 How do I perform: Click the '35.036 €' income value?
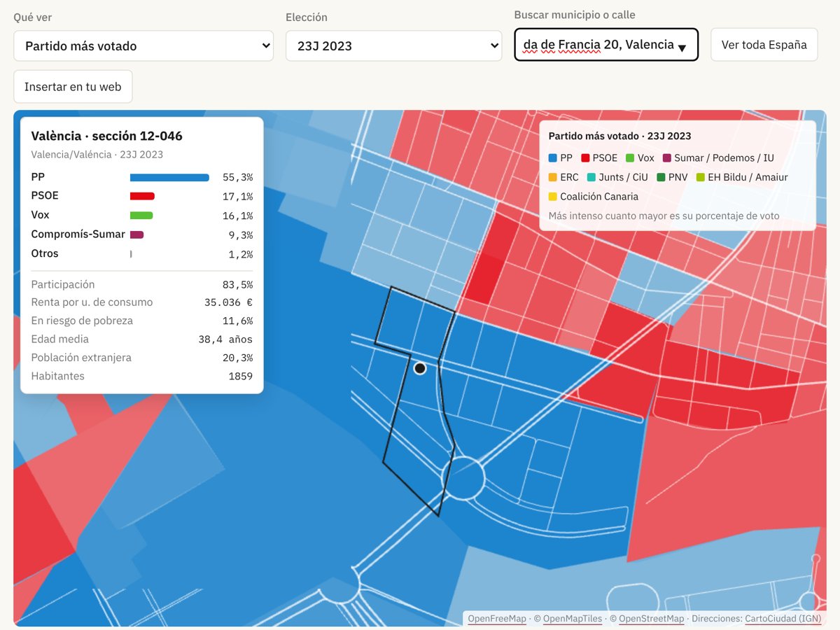(x=228, y=302)
